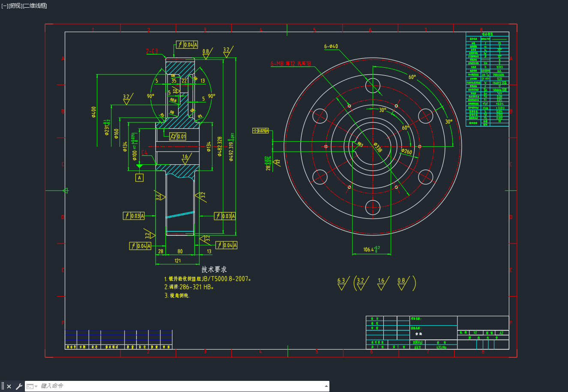Select the Φ260 diameter dimension

click(407, 151)
